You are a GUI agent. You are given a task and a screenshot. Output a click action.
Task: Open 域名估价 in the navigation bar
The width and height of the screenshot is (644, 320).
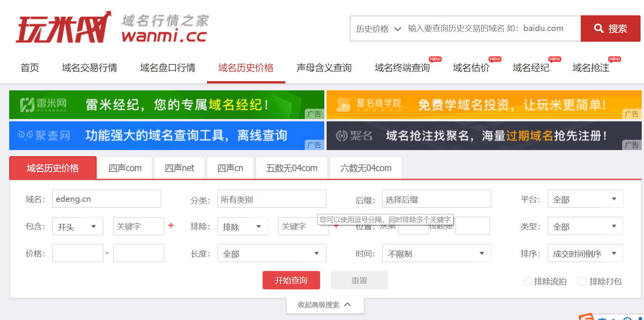point(471,68)
